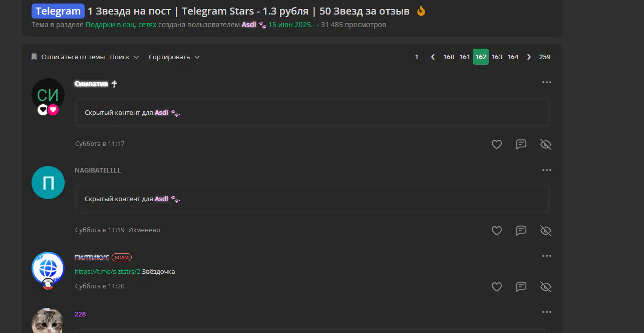Viewport: 644px width, 333px height.
Task: Expand the Сортировать dropdown
Action: [174, 57]
